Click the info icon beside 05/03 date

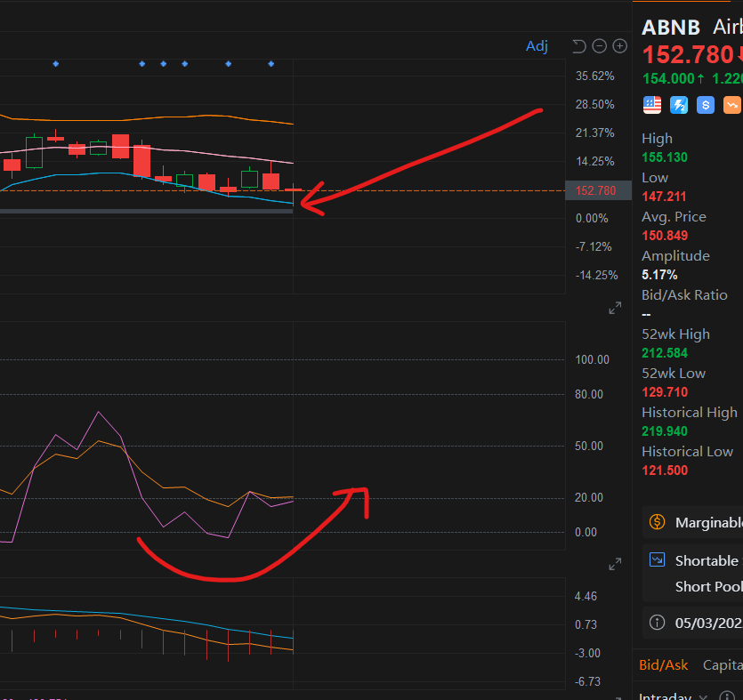658,622
